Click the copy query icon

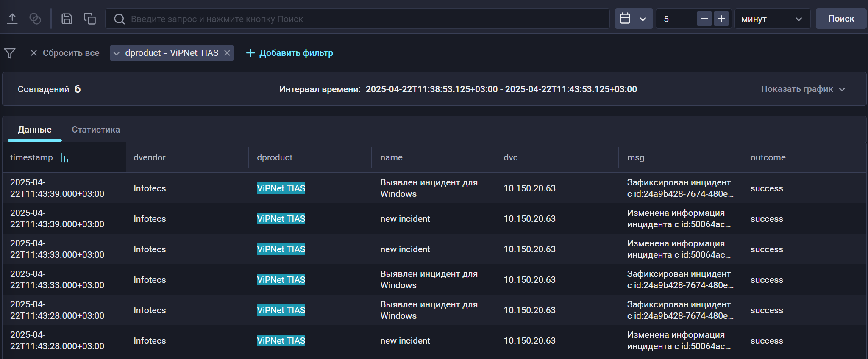pos(89,19)
